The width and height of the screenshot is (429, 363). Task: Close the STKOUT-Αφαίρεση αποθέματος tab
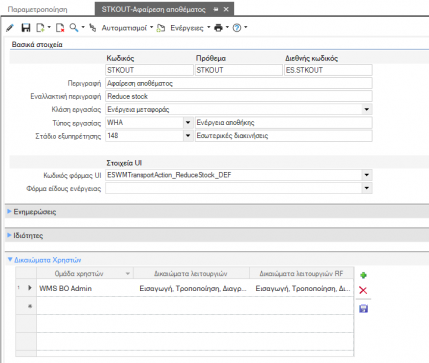226,9
